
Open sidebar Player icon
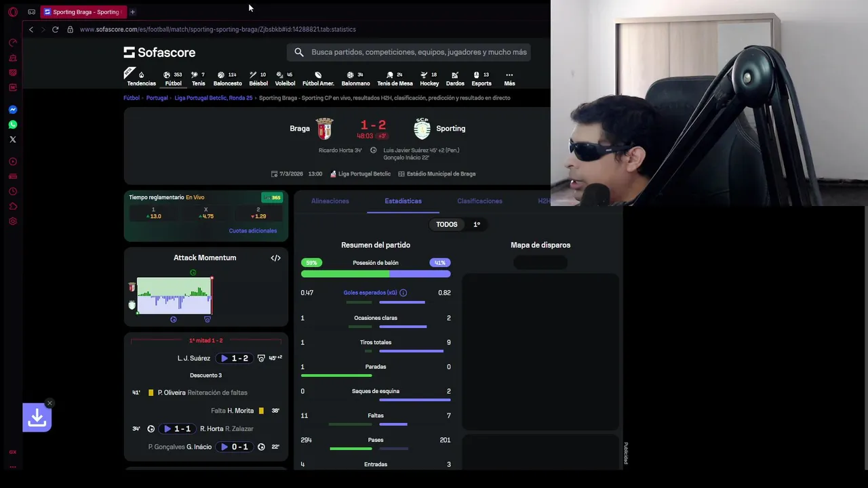[12, 161]
